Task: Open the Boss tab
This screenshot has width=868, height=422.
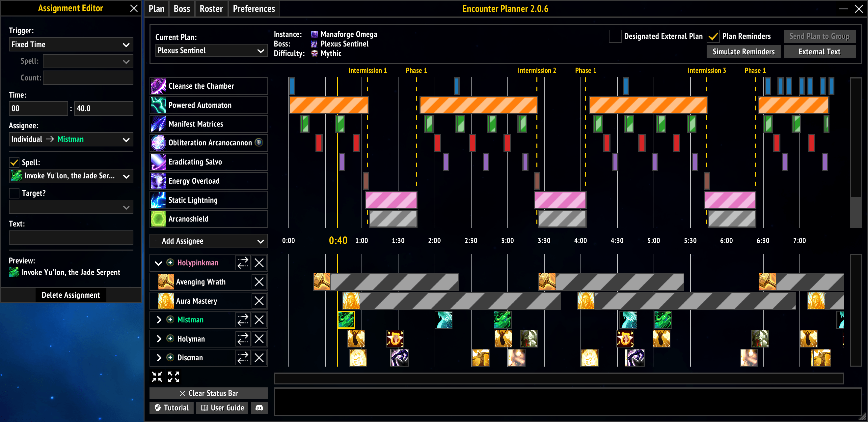Action: tap(182, 9)
